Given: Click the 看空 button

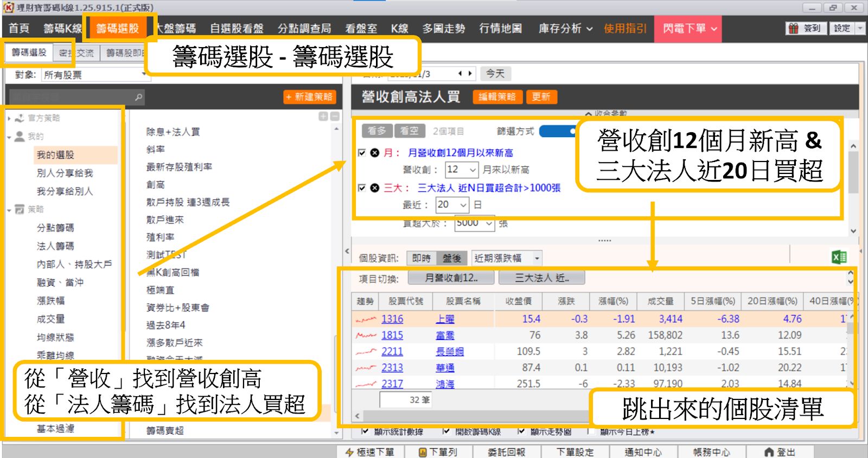Looking at the screenshot, I should pos(409,131).
